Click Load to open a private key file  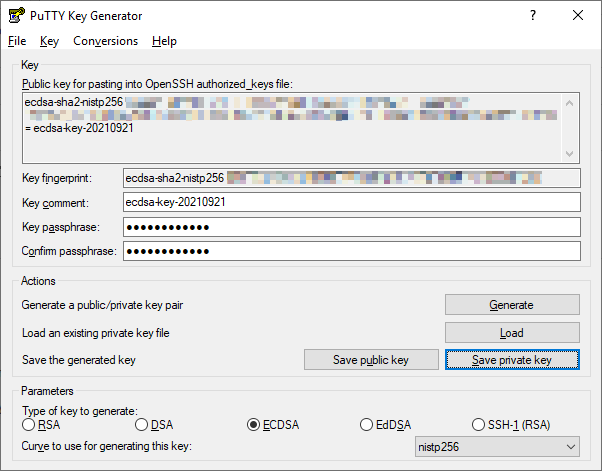pyautogui.click(x=511, y=333)
